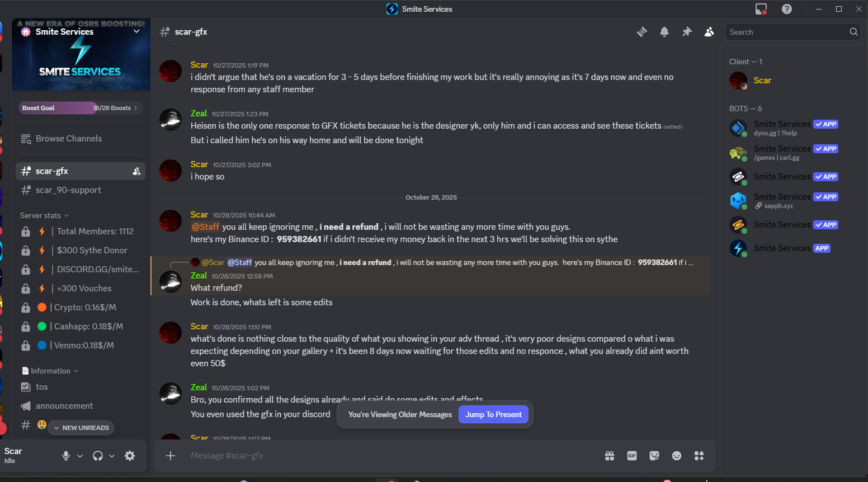Screen dimensions: 868x482
Task: Open the sticker picker icon
Action: click(654, 456)
